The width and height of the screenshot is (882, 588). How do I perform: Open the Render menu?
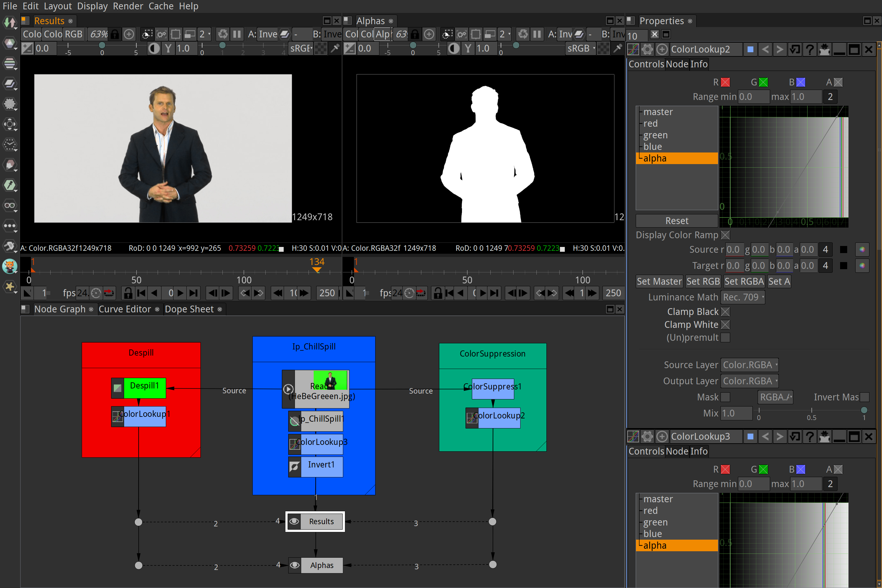[128, 6]
